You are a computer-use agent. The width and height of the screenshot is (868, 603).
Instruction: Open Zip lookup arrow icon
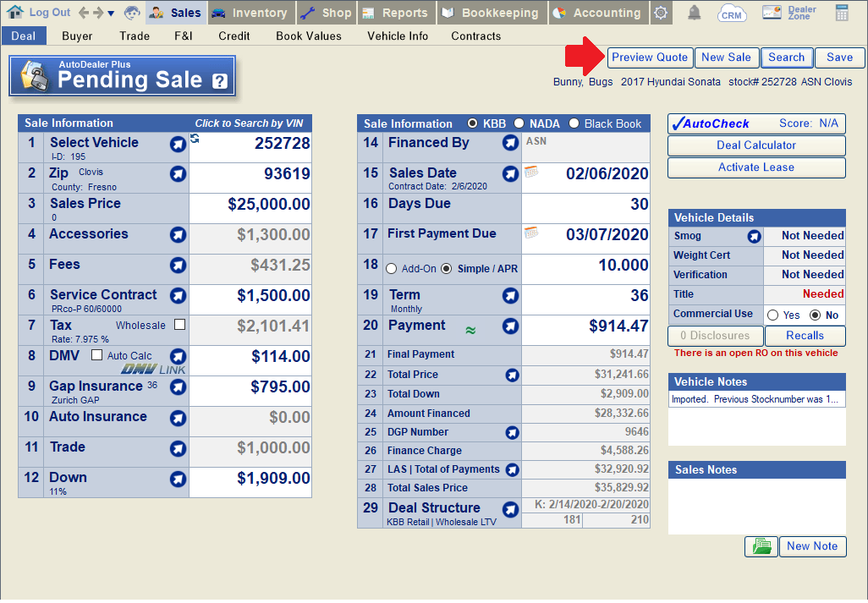click(178, 174)
